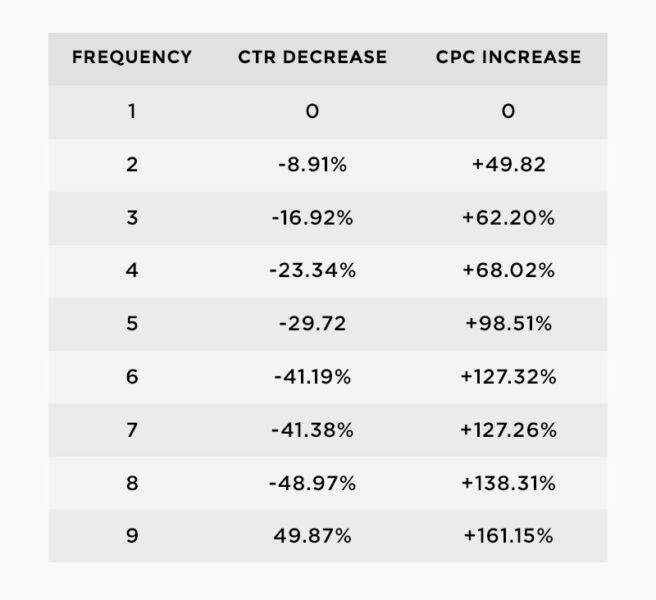Select the frequency 1 row number
This screenshot has width=656, height=600.
pyautogui.click(x=132, y=111)
